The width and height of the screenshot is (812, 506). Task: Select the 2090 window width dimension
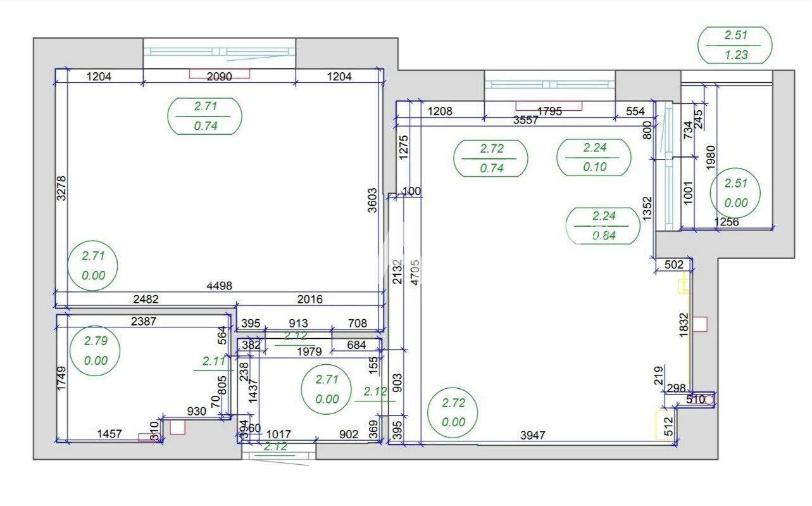pyautogui.click(x=220, y=77)
